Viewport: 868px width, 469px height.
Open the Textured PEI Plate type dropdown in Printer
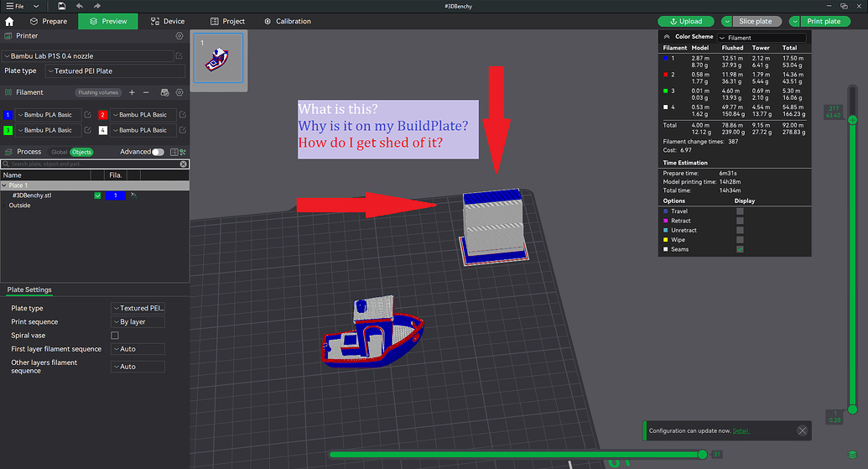pos(115,70)
